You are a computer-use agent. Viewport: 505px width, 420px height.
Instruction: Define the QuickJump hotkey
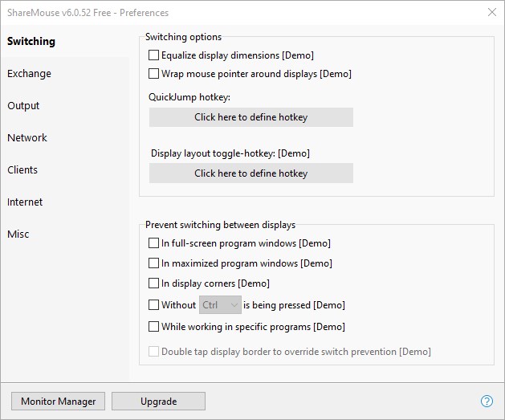click(250, 117)
